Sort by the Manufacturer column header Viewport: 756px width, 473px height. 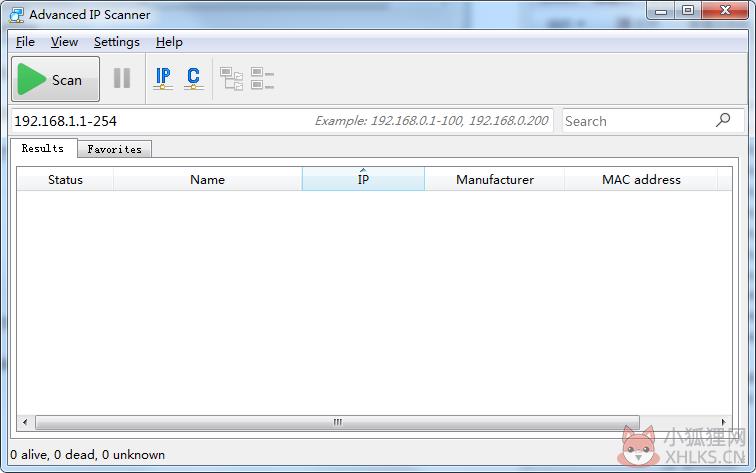495,179
